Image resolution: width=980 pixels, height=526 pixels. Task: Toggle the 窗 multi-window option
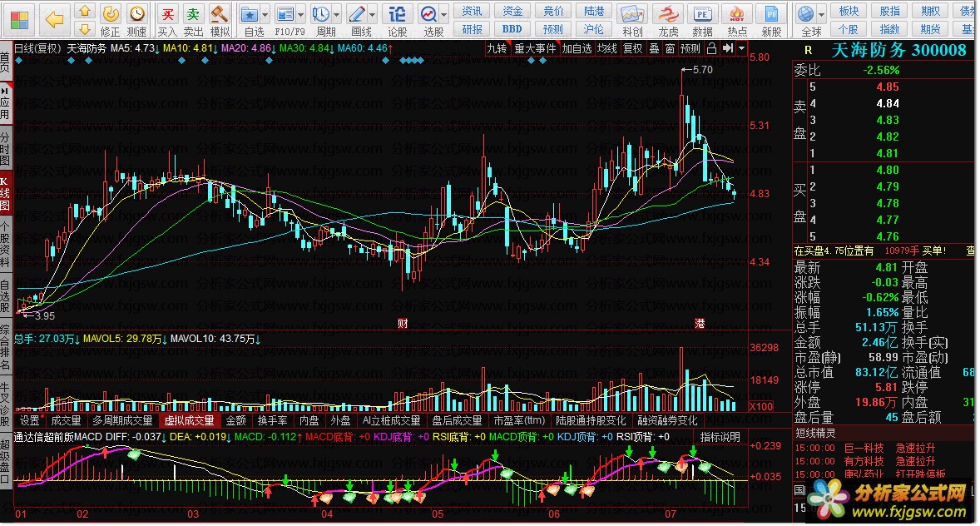click(x=670, y=48)
